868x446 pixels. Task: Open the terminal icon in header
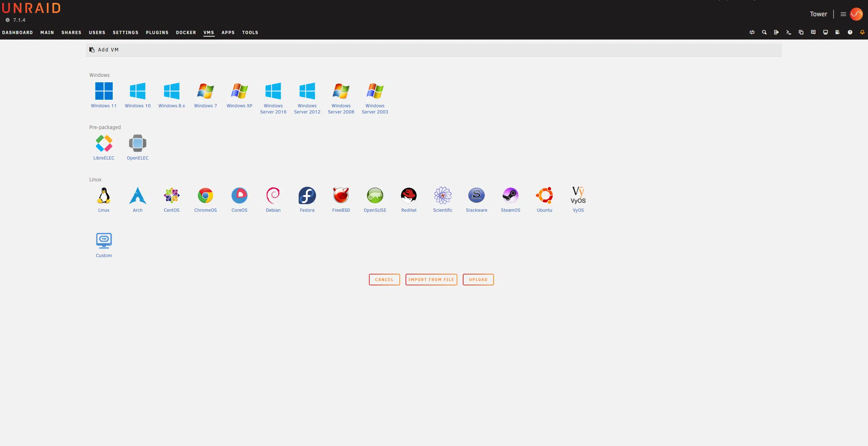point(789,32)
